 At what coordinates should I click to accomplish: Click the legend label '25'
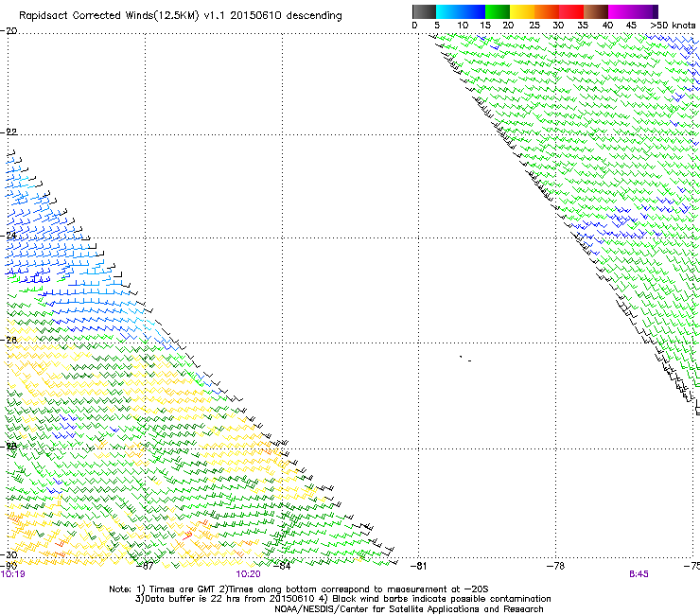pyautogui.click(x=534, y=26)
